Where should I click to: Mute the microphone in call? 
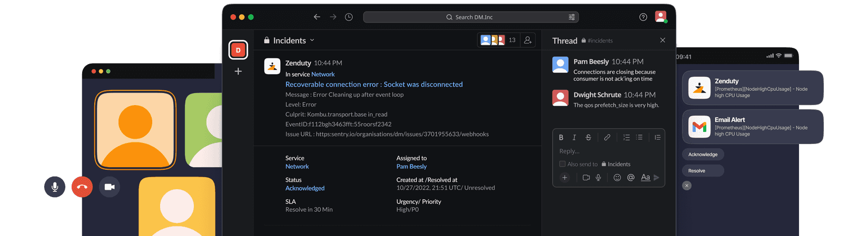coord(55,187)
